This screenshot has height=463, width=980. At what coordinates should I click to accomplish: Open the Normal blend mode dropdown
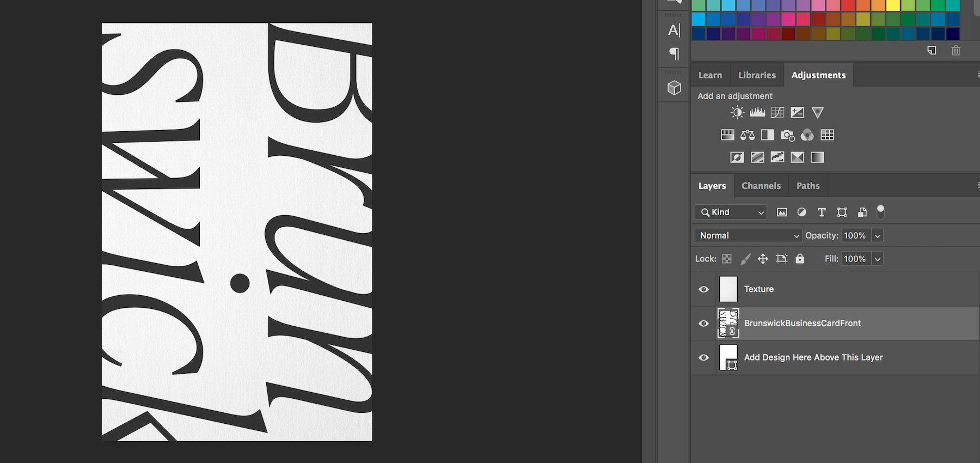(748, 236)
